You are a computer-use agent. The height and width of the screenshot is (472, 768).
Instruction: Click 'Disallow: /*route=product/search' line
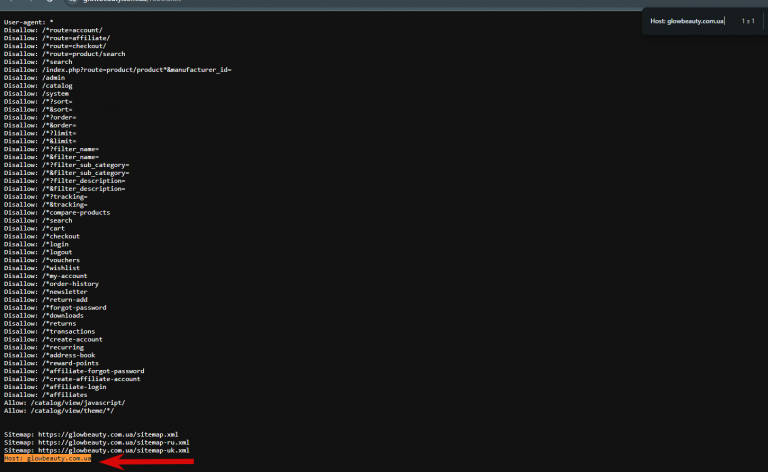pyautogui.click(x=65, y=54)
